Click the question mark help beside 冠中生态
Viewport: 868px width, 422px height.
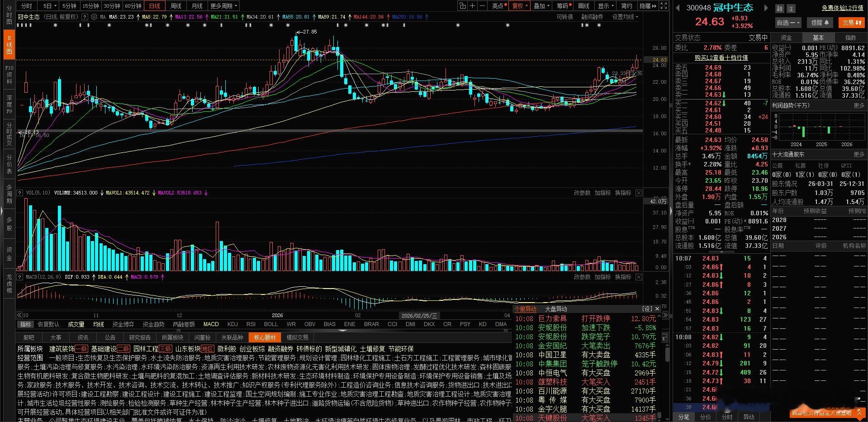click(84, 17)
